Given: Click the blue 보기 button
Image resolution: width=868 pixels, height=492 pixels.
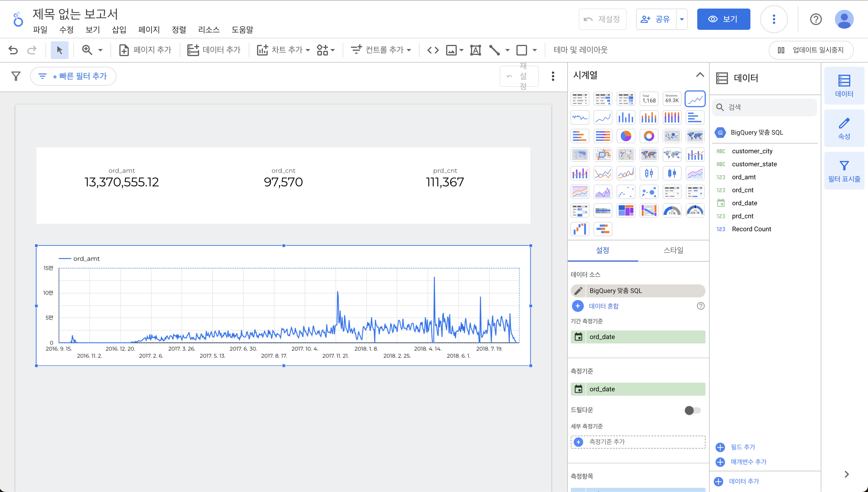Looking at the screenshot, I should click(723, 19).
